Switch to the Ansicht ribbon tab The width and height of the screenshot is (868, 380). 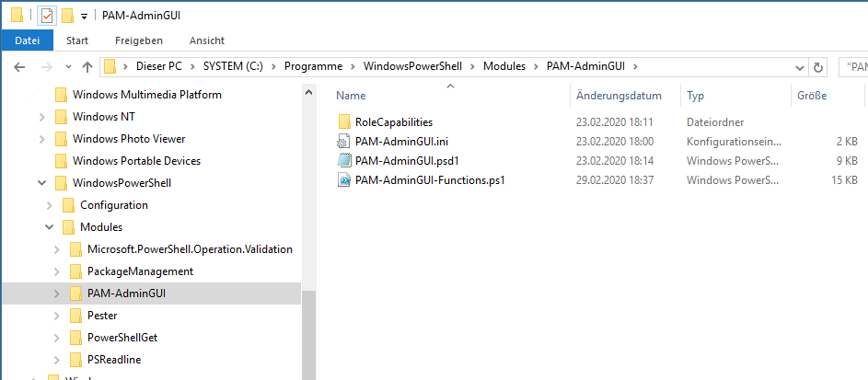tap(207, 40)
